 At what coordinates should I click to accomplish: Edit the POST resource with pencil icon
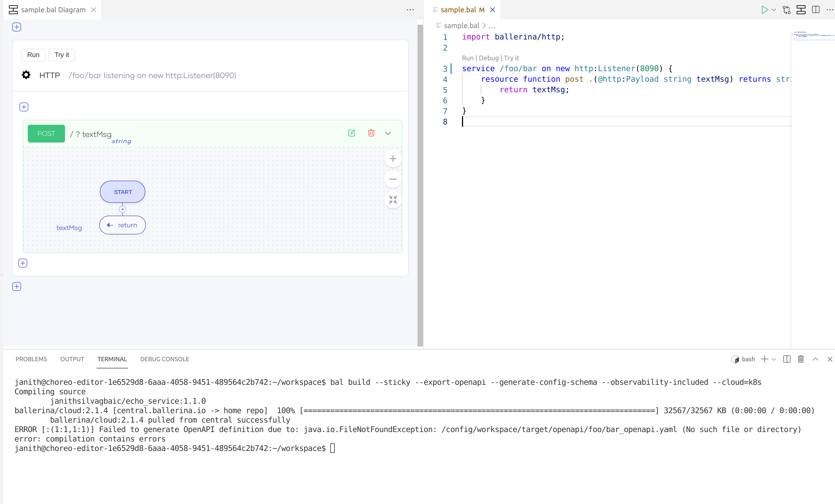pyautogui.click(x=352, y=133)
